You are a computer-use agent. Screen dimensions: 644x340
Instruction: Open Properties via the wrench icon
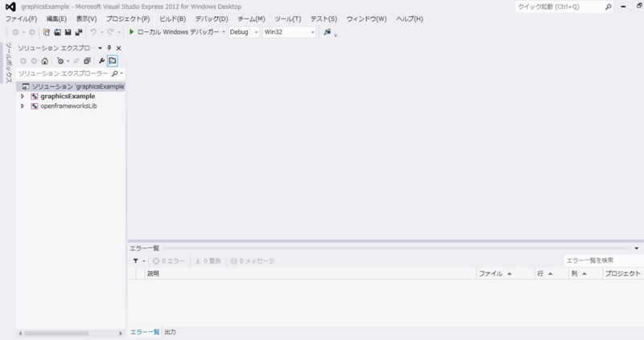point(101,61)
